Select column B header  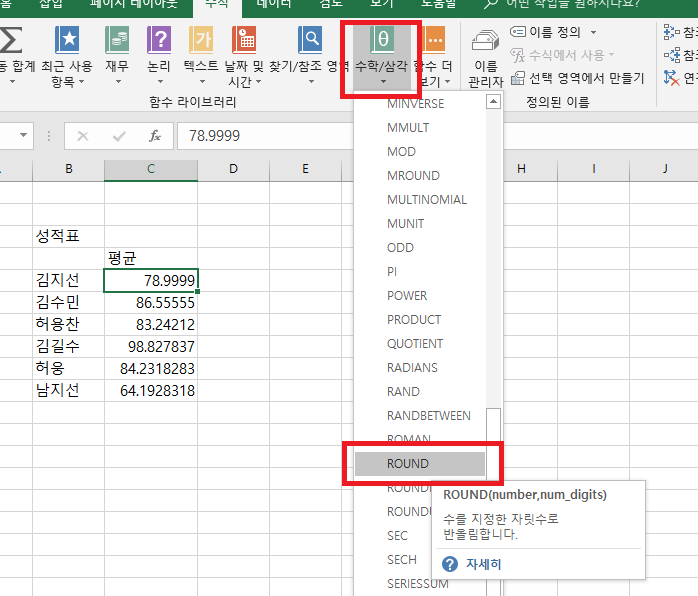(x=69, y=169)
